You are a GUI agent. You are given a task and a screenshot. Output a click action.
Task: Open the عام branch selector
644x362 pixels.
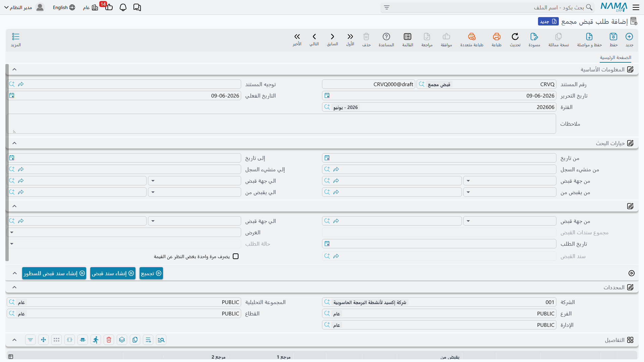point(91,7)
